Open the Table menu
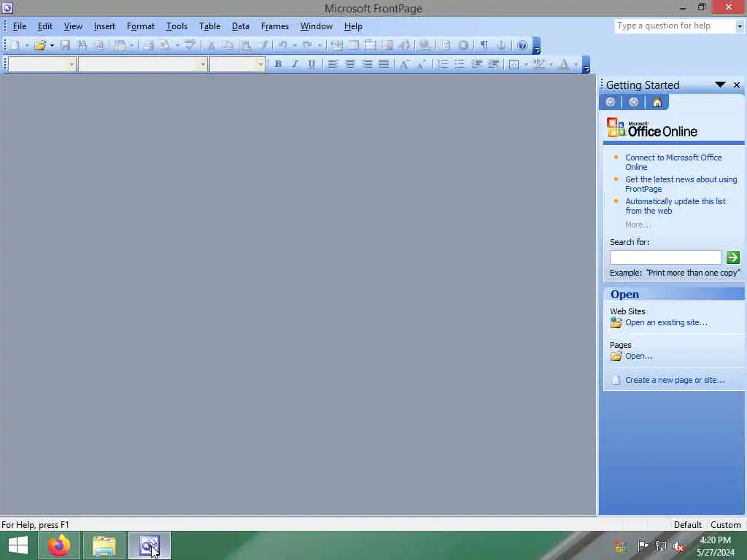 [x=209, y=26]
